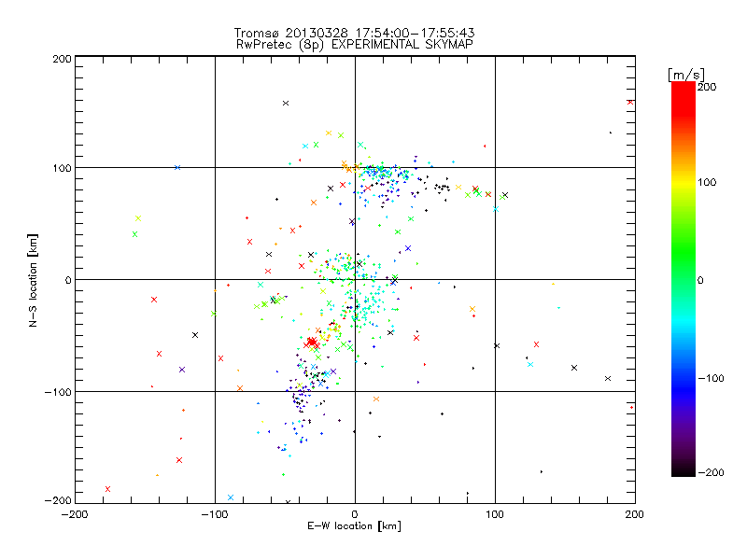
Task: Click the y-axis tick label '-200'
Action: click(x=58, y=500)
